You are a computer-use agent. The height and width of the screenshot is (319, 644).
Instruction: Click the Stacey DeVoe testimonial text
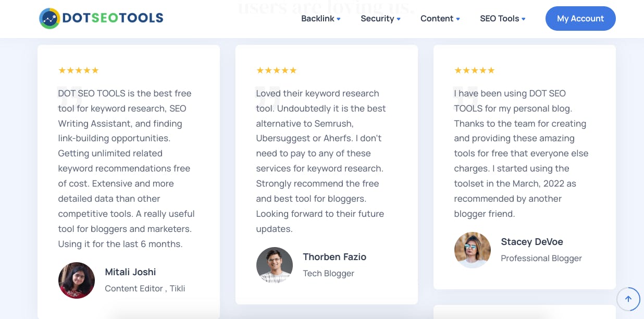[521, 153]
